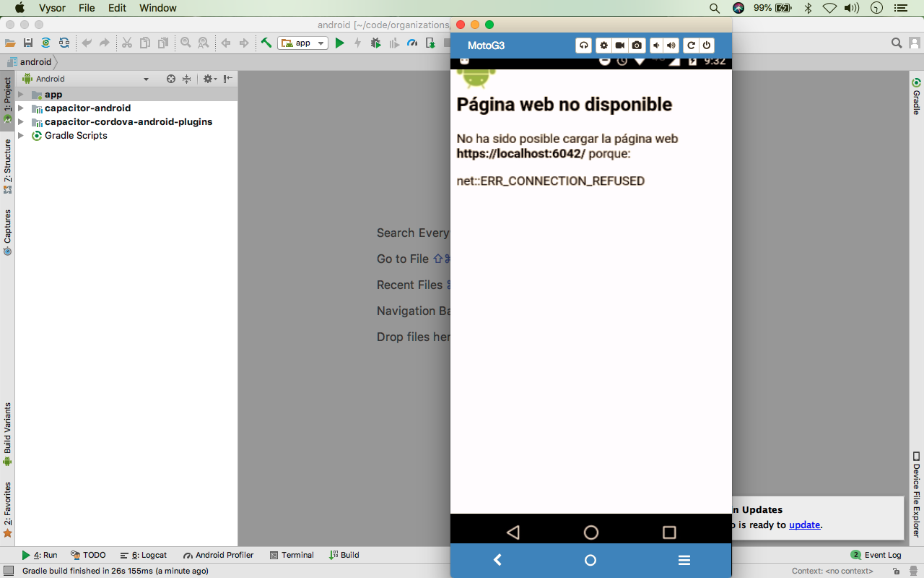Screen dimensions: 924x578
Task: Open the Debug app tool icon
Action: pos(375,42)
